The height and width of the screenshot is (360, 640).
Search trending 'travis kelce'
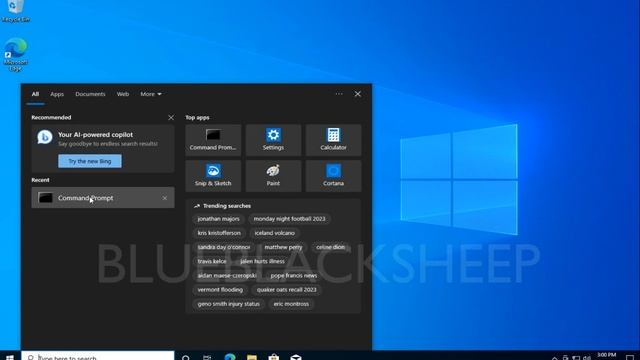212,261
